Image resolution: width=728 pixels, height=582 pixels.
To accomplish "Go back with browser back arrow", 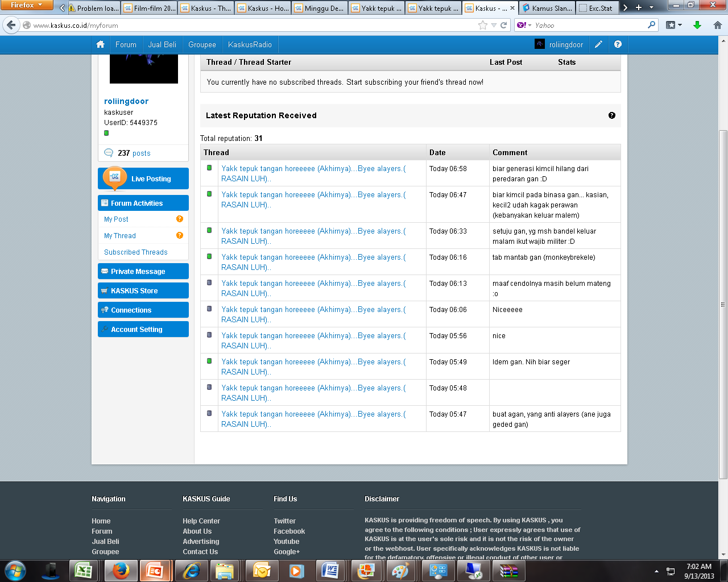I will tap(11, 25).
